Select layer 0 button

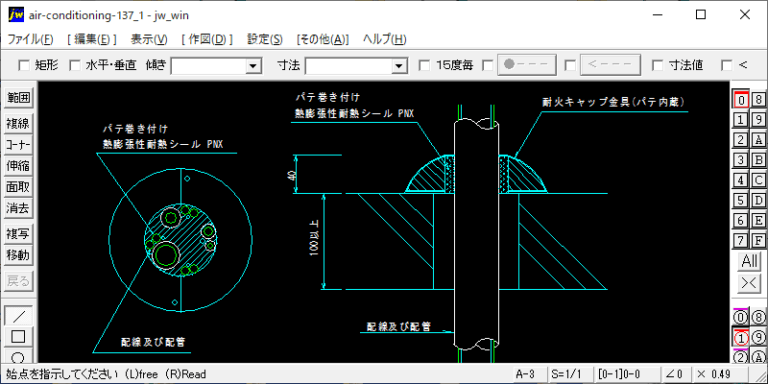tap(741, 99)
